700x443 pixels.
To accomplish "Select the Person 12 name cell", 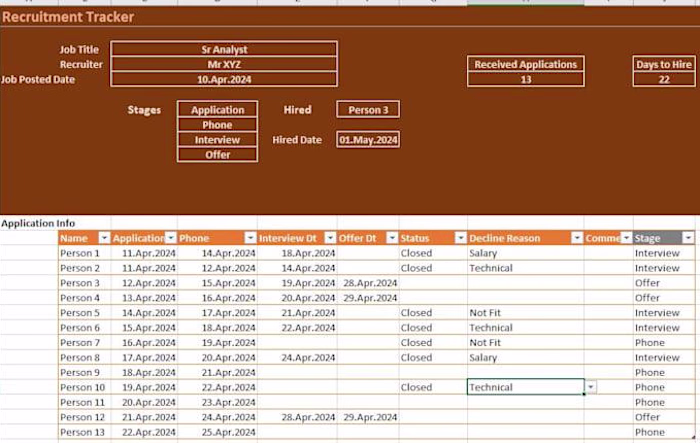I will click(x=84, y=417).
